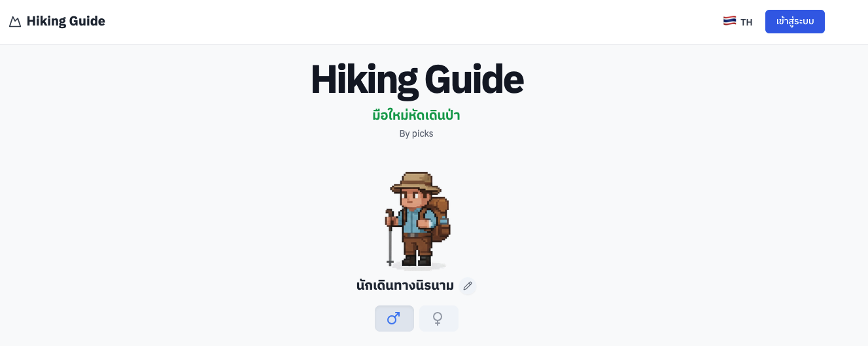
Task: Click the character name นักเดินทางนิรนาม
Action: point(405,286)
